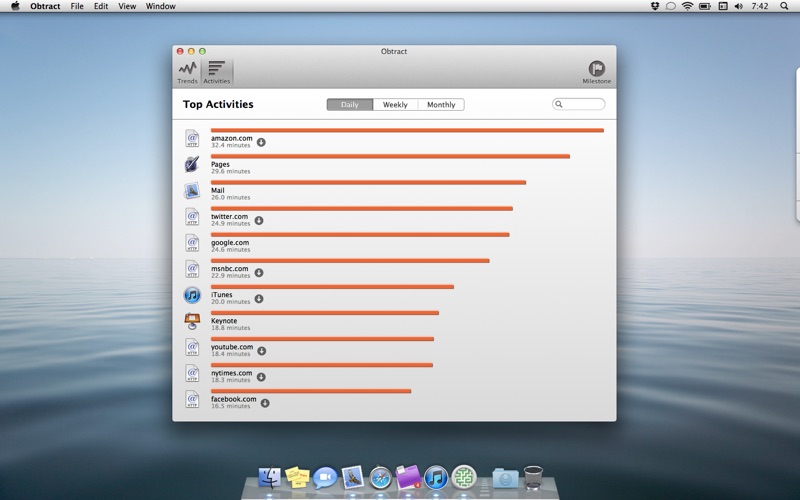Select the Weekly segment

(x=395, y=105)
